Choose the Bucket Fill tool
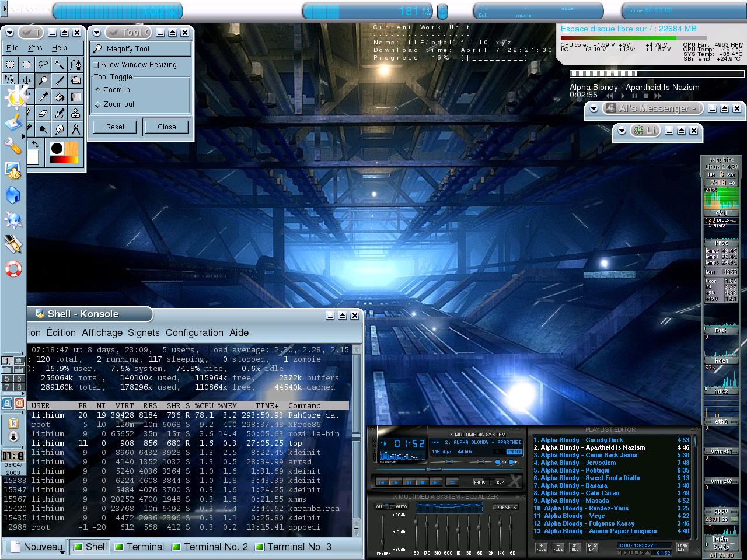 click(x=59, y=97)
